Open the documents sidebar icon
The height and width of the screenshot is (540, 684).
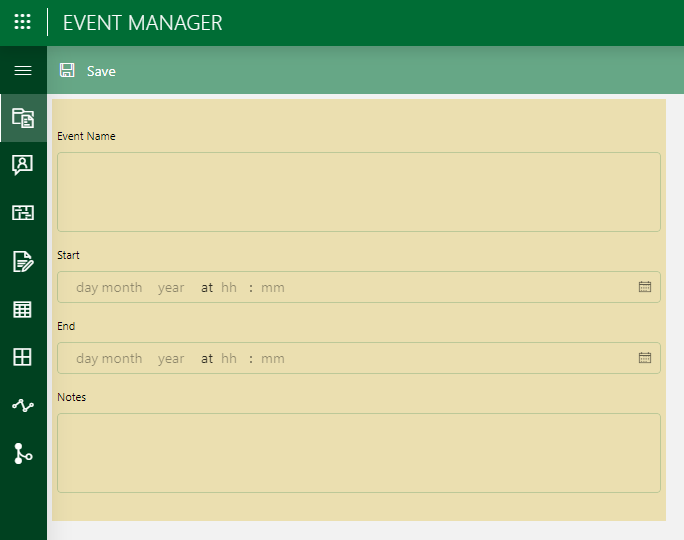tap(23, 118)
